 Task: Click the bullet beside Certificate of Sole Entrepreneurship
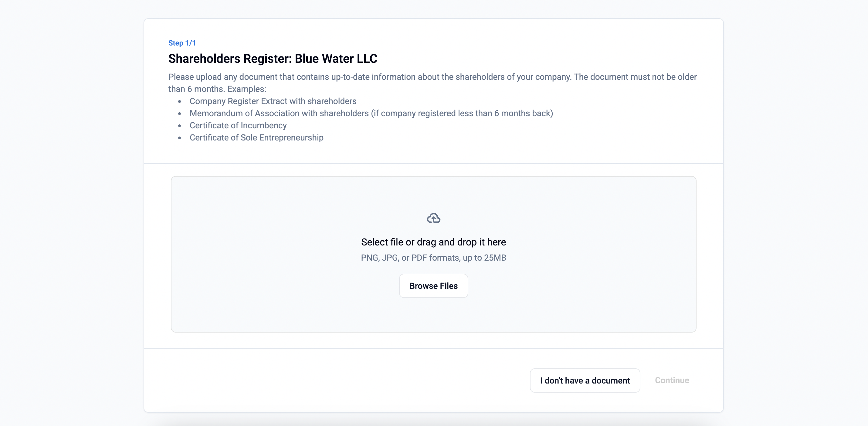(x=180, y=138)
